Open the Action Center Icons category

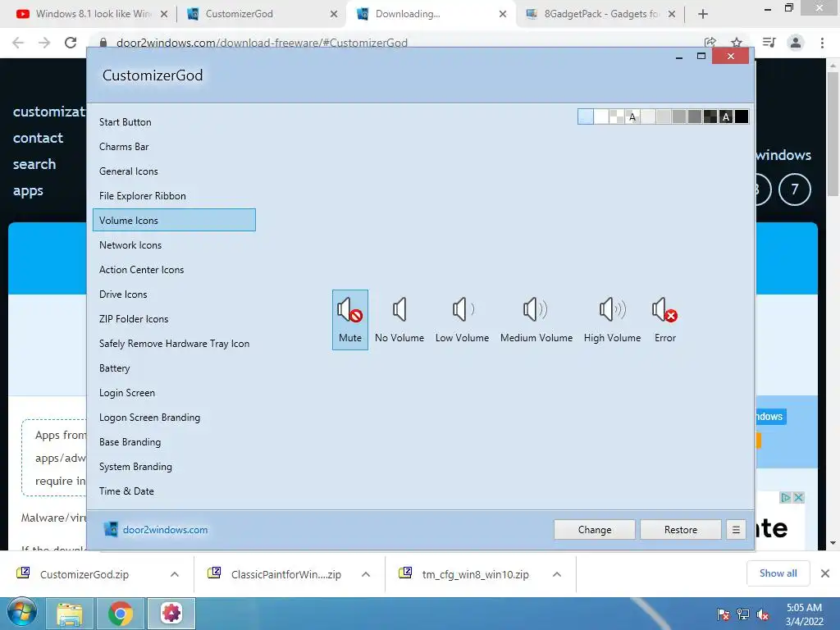[x=174, y=270]
